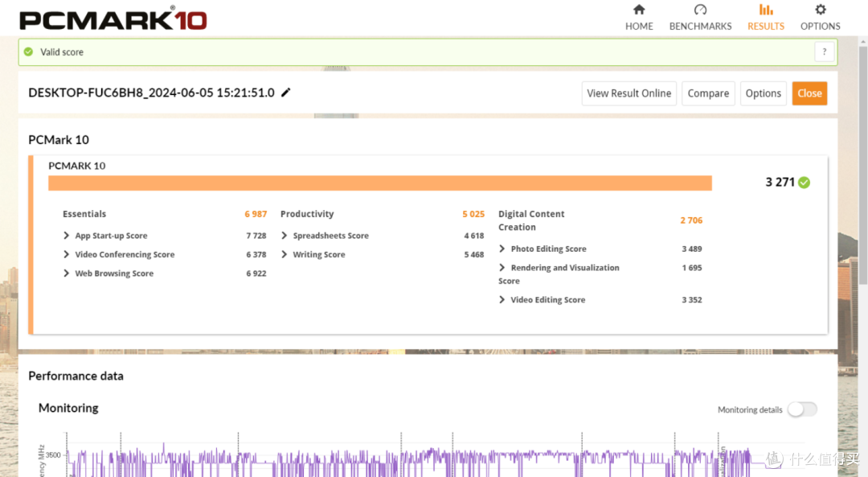Image resolution: width=868 pixels, height=477 pixels.
Task: Click the result name DESKTOP-FUC6BH8 title
Action: (x=151, y=93)
